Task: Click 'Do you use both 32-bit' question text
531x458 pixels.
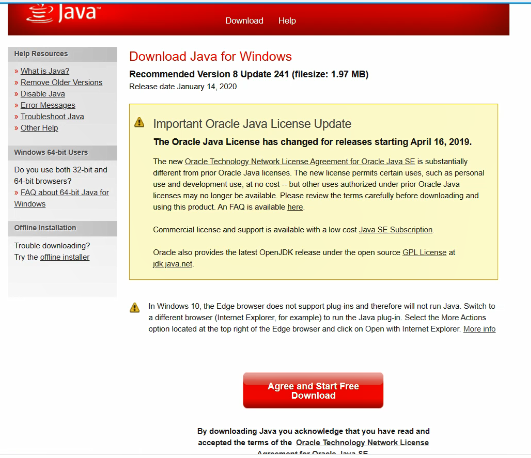Action: (x=61, y=175)
